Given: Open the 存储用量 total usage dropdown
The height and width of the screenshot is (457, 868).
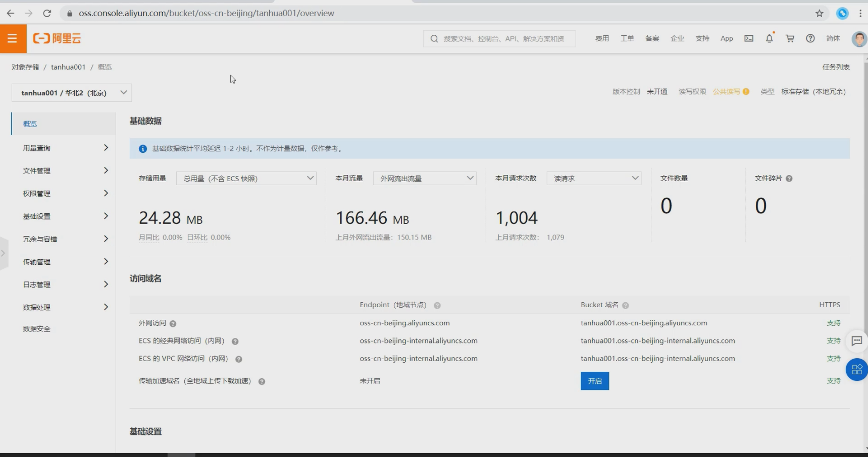Looking at the screenshot, I should pyautogui.click(x=246, y=179).
